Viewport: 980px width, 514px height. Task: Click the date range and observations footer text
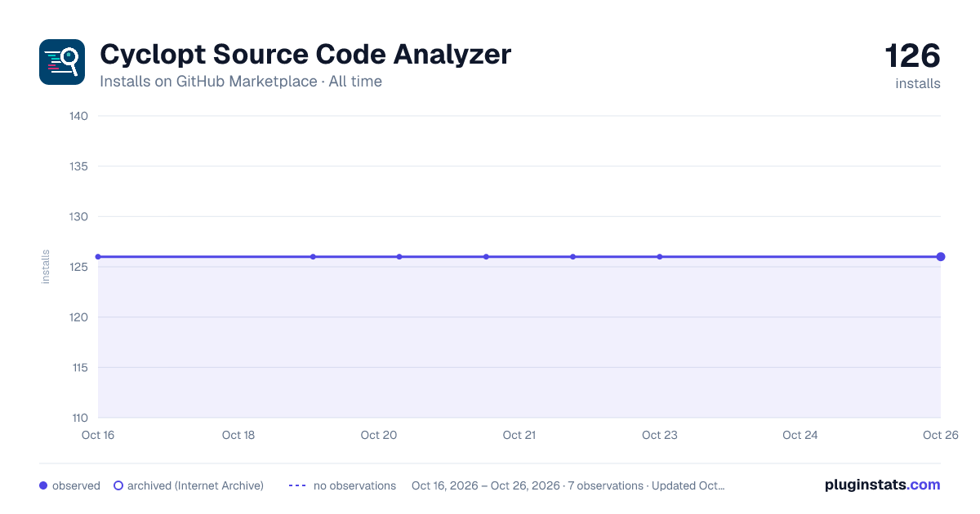[x=568, y=485]
